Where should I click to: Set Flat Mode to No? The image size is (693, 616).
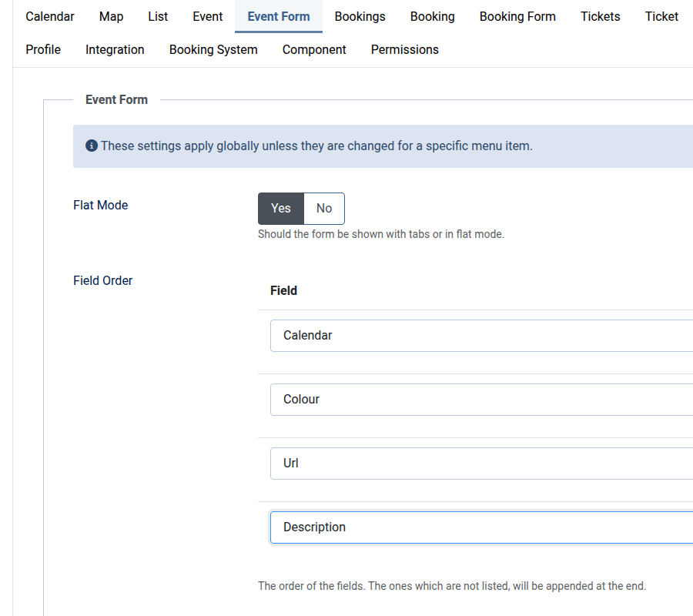[324, 209]
